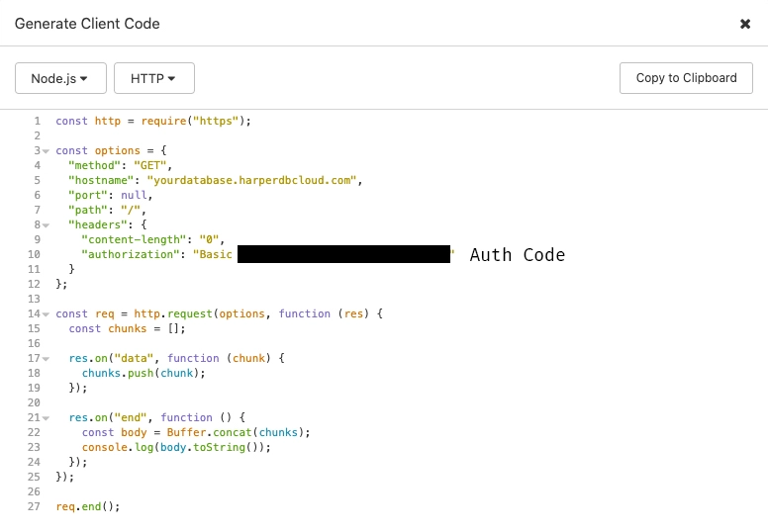The height and width of the screenshot is (532, 768).
Task: Collapse the options block fold arrow at line 3
Action: tap(47, 151)
